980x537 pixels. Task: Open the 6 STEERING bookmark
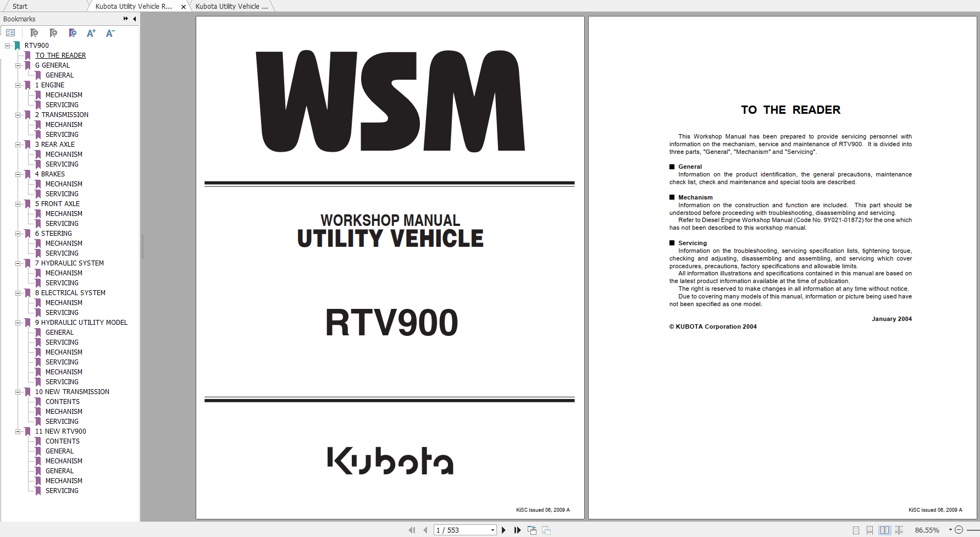[x=53, y=234]
